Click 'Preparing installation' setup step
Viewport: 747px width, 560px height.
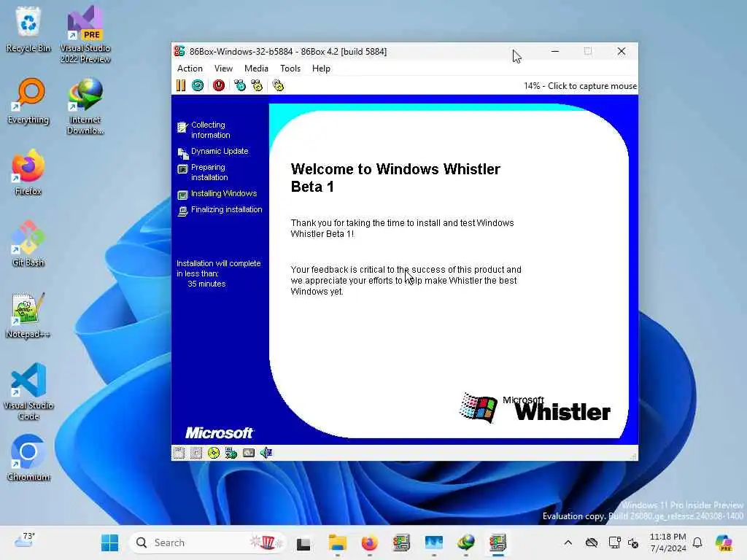pos(209,172)
